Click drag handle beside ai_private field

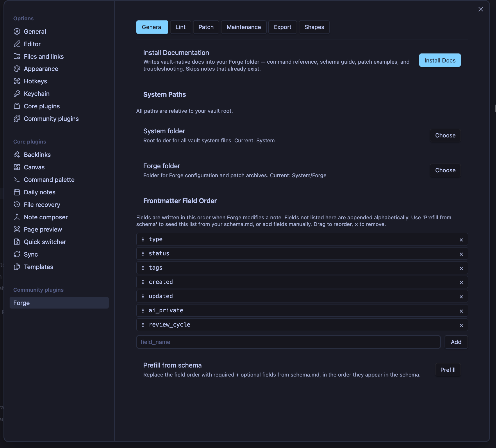pyautogui.click(x=143, y=311)
